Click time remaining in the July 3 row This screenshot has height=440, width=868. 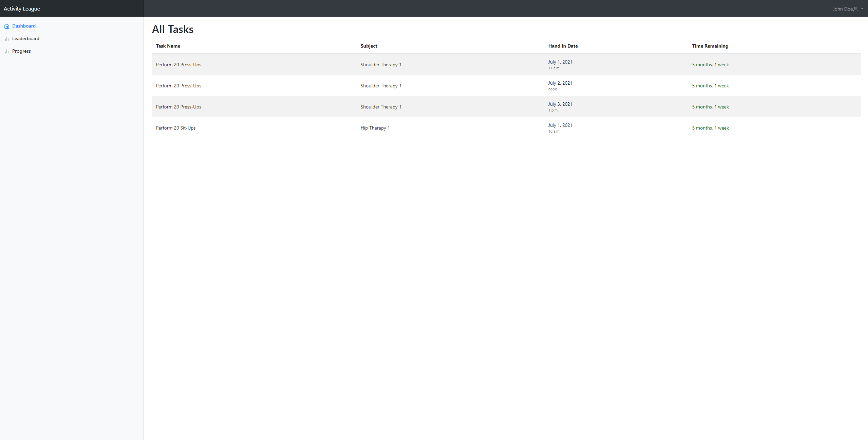click(711, 107)
